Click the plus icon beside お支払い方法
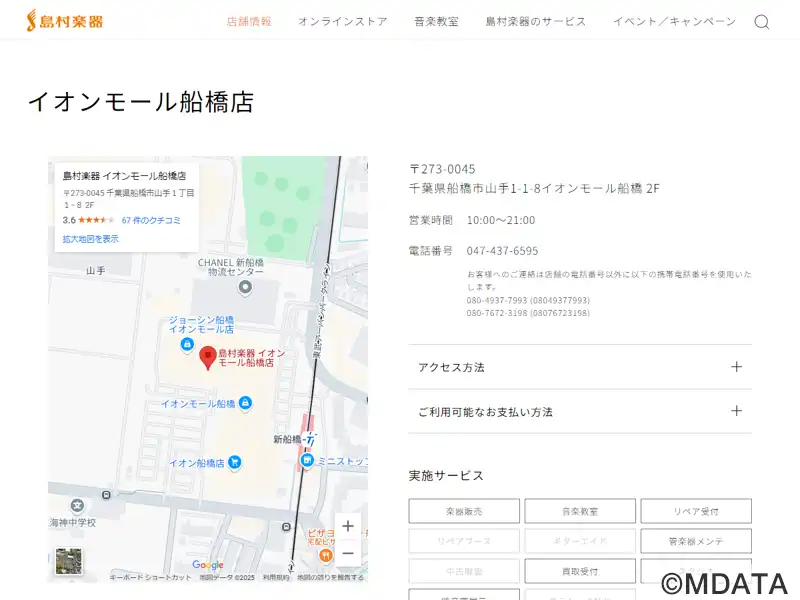The height and width of the screenshot is (600, 800). (x=736, y=411)
